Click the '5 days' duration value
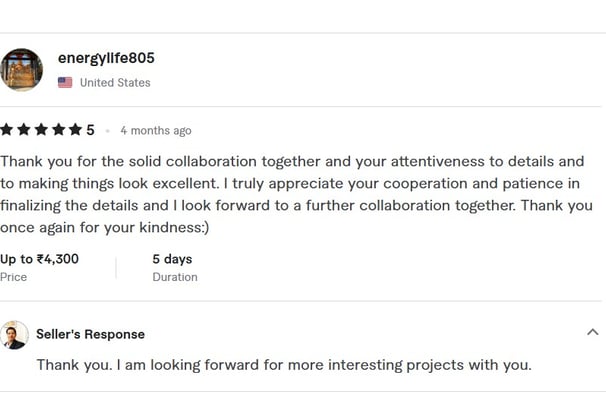The width and height of the screenshot is (606, 404). pyautogui.click(x=172, y=259)
